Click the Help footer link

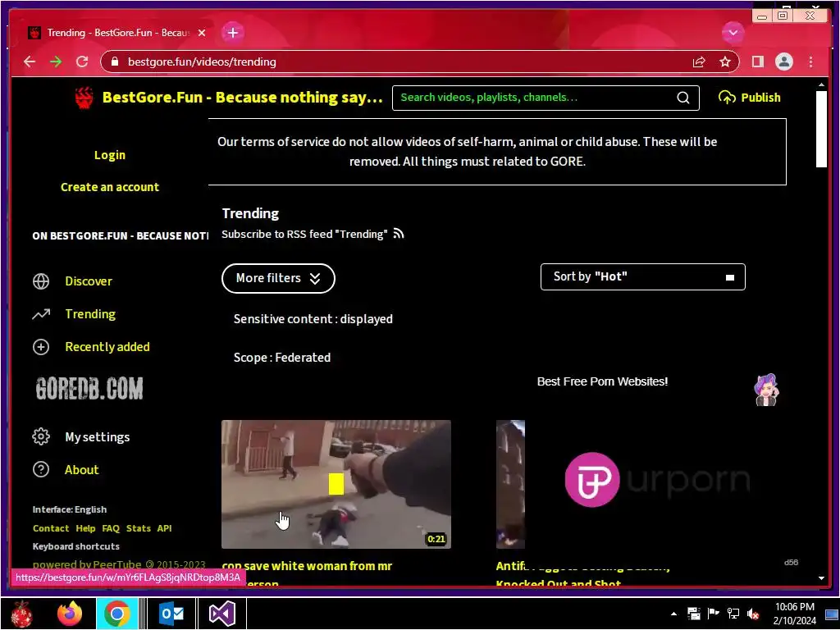point(85,528)
